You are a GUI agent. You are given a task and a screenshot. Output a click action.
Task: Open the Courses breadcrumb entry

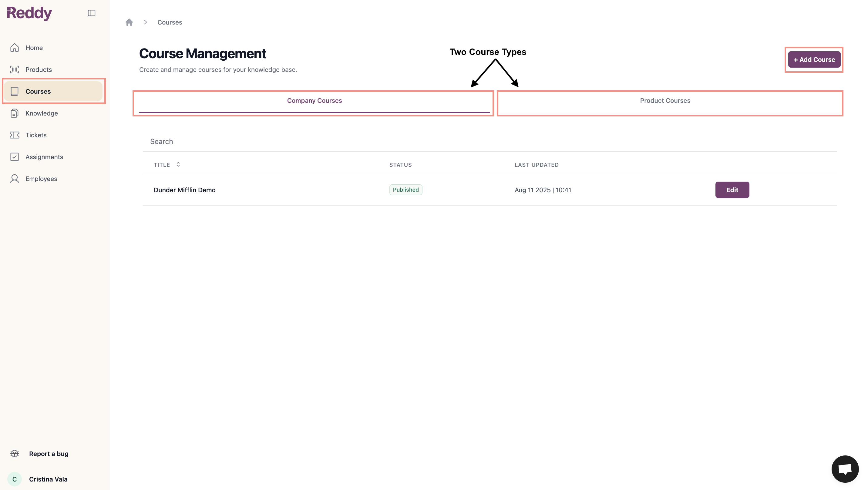point(170,22)
